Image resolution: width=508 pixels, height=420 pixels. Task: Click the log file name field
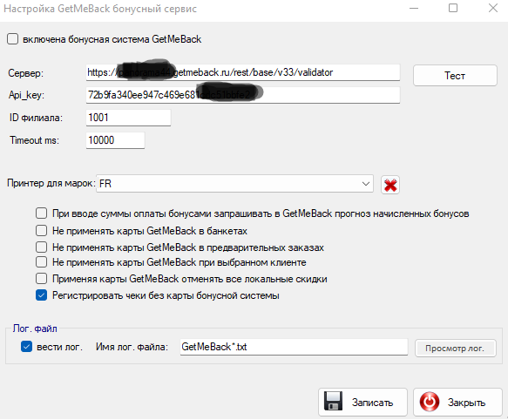[294, 347]
